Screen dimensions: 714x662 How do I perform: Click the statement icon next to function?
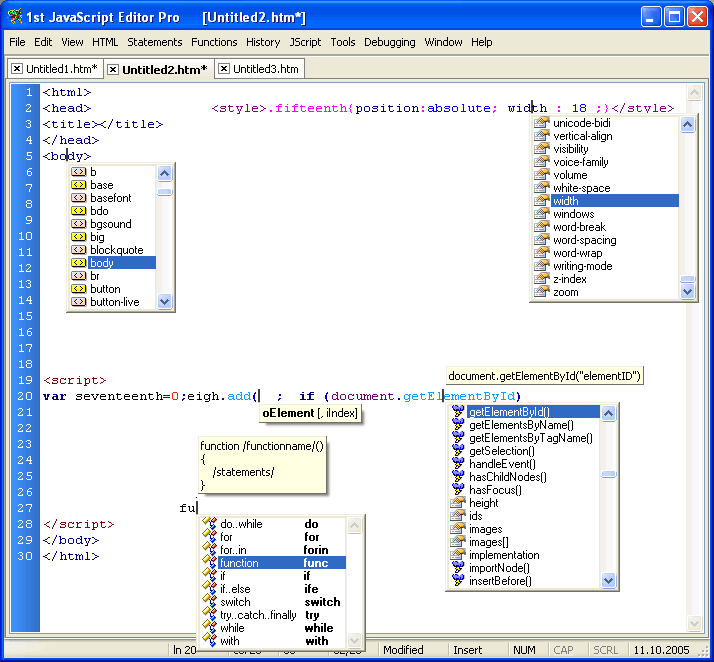click(209, 562)
